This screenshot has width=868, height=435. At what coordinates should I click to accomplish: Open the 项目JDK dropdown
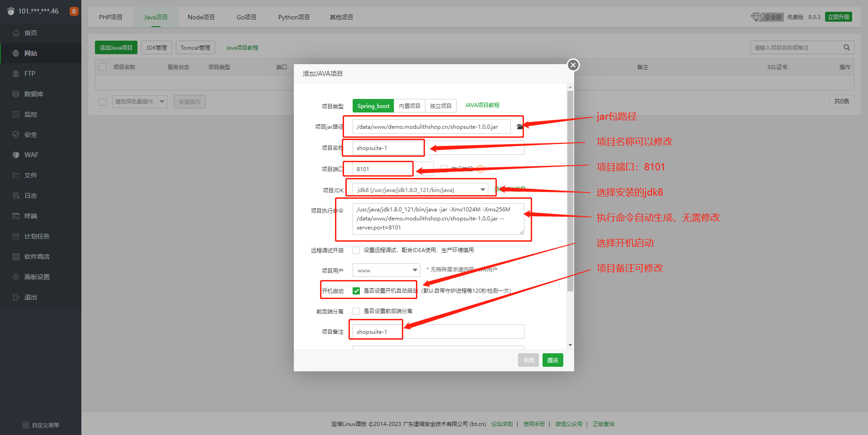tap(482, 189)
